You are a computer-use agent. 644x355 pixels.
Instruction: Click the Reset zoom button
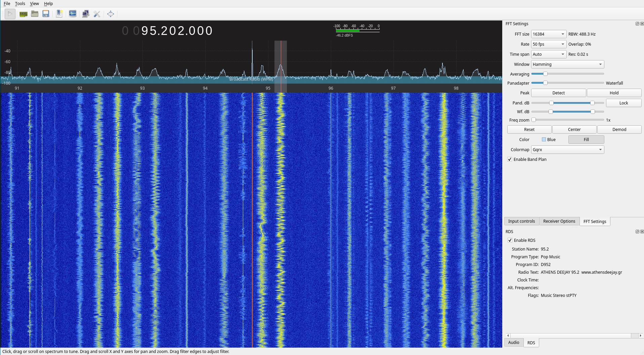coord(529,130)
